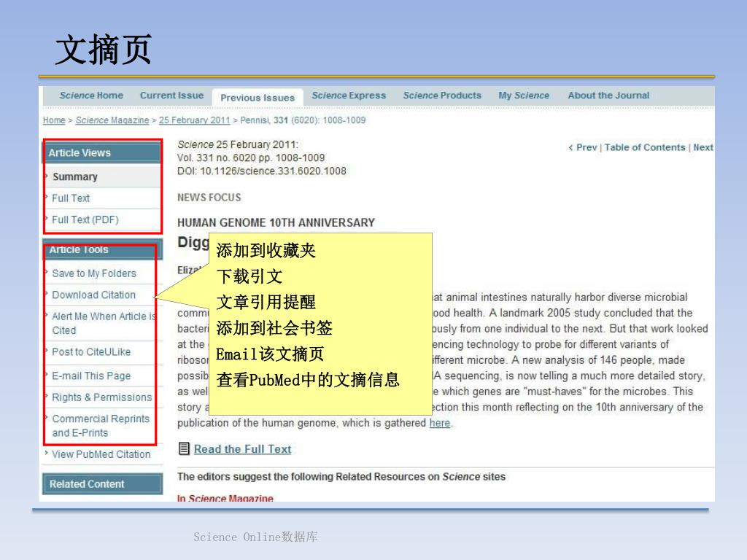The width and height of the screenshot is (747, 560).
Task: Open the Full Text (PDF) view
Action: (x=85, y=219)
